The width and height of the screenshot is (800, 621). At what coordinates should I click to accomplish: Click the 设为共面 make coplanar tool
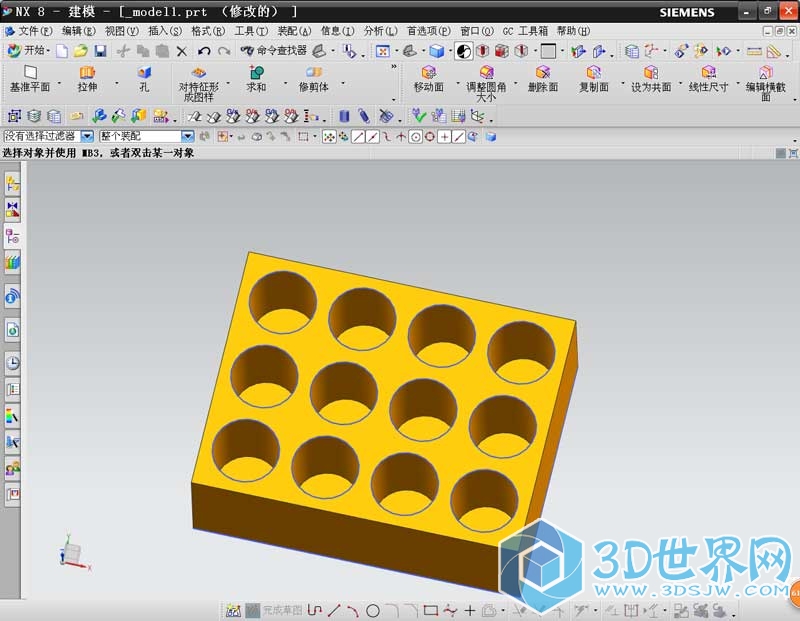pos(651,79)
